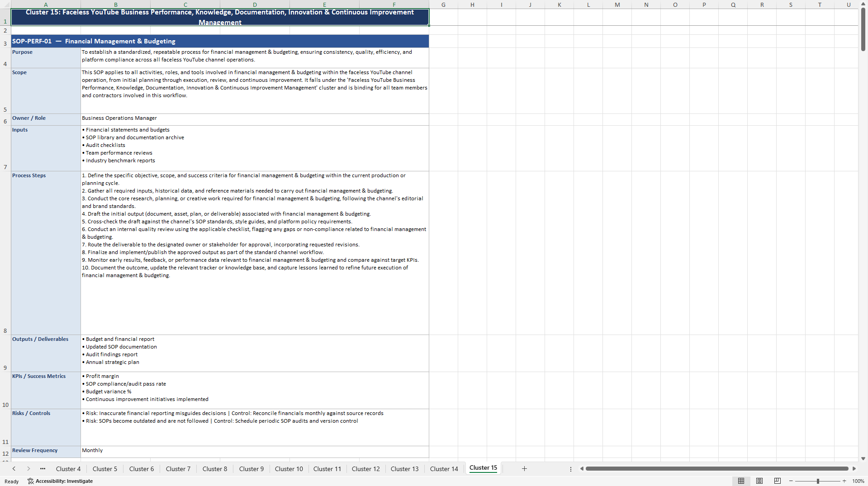Select the Cluster 15 title cell
This screenshot has height=486, width=868.
tap(220, 17)
